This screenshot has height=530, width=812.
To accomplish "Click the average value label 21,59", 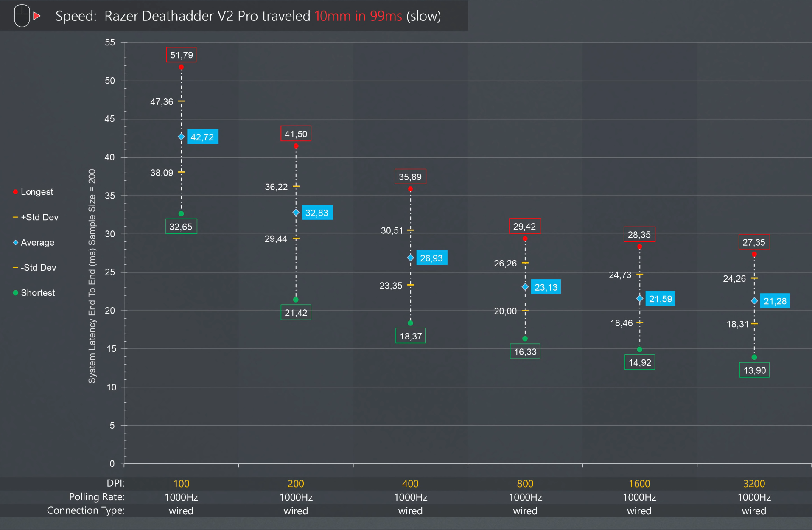I will point(661,299).
